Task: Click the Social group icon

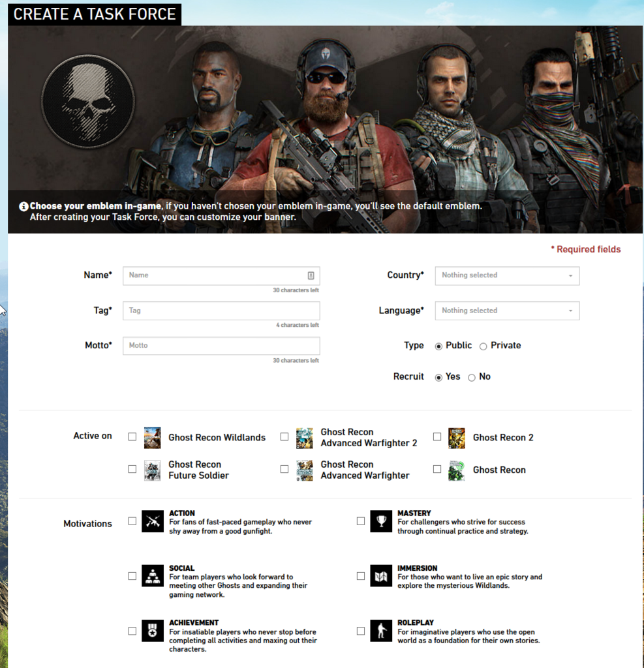Action: coord(153,575)
